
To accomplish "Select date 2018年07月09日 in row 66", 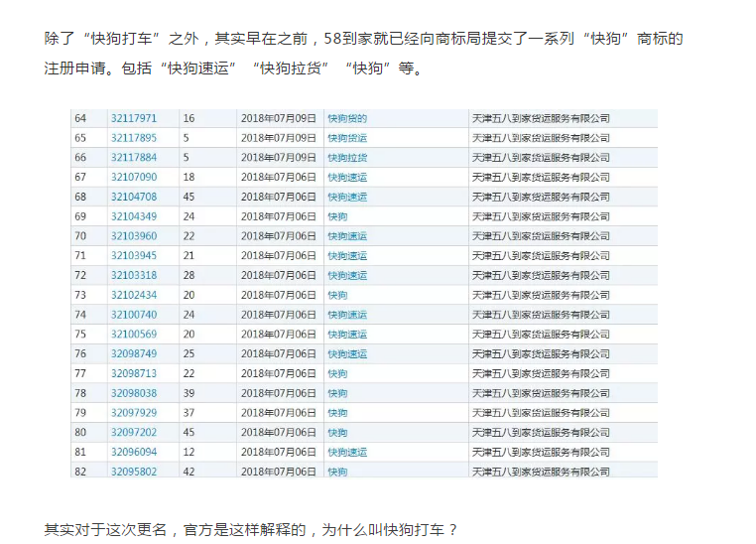I will click(278, 158).
